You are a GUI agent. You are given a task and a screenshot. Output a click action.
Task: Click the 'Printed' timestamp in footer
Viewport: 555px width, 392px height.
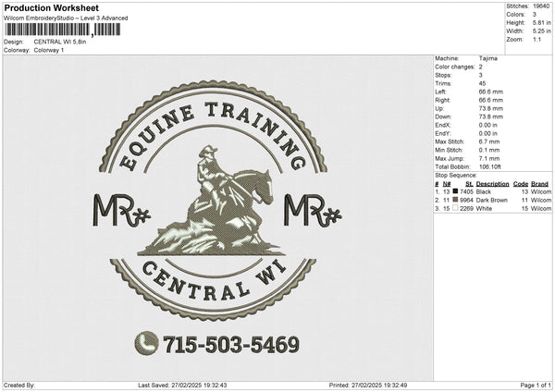[368, 386]
